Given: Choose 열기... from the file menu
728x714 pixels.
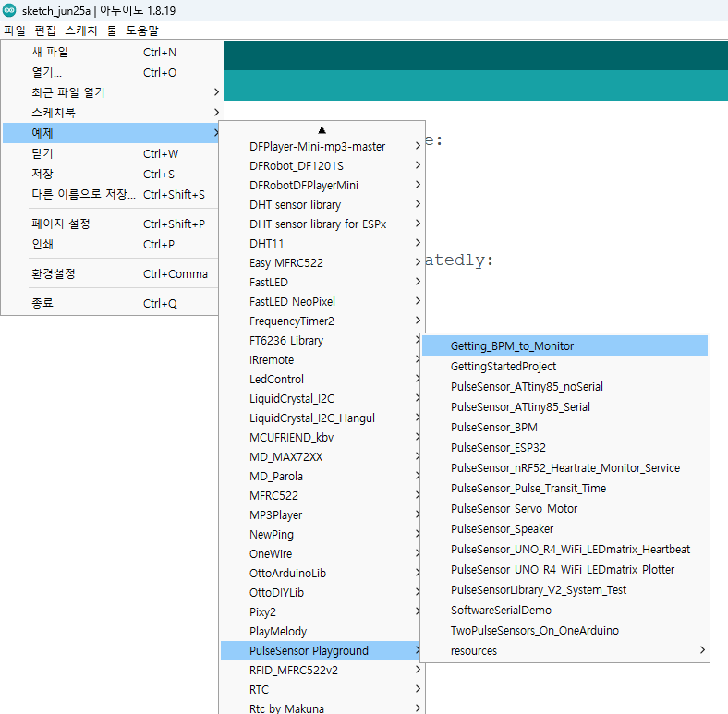Looking at the screenshot, I should pyautogui.click(x=111, y=72).
